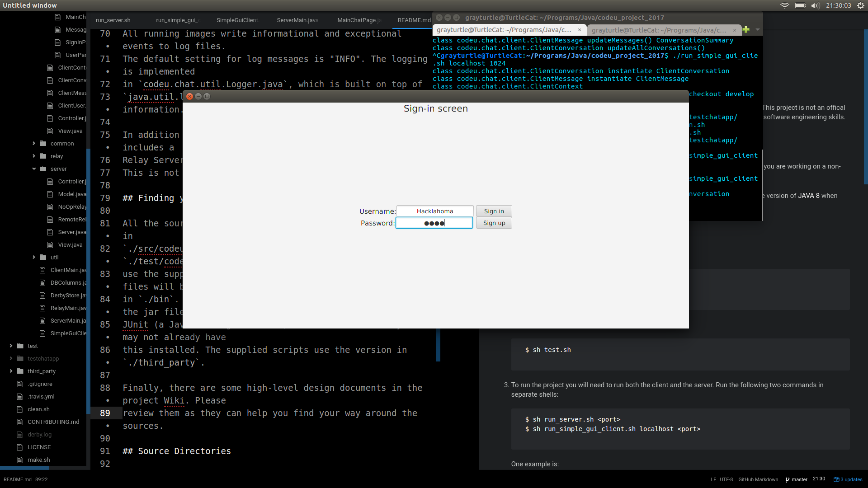
Task: Click the git branch master icon
Action: click(788, 479)
